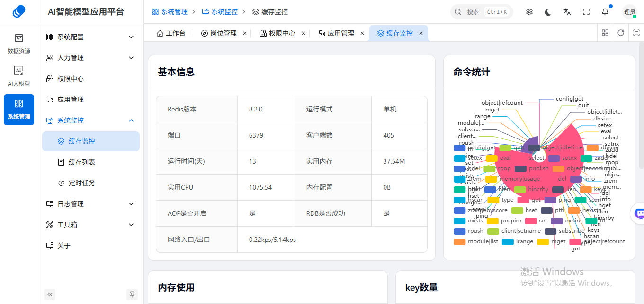Expand the 日志管理 sidebar menu

tap(90, 204)
